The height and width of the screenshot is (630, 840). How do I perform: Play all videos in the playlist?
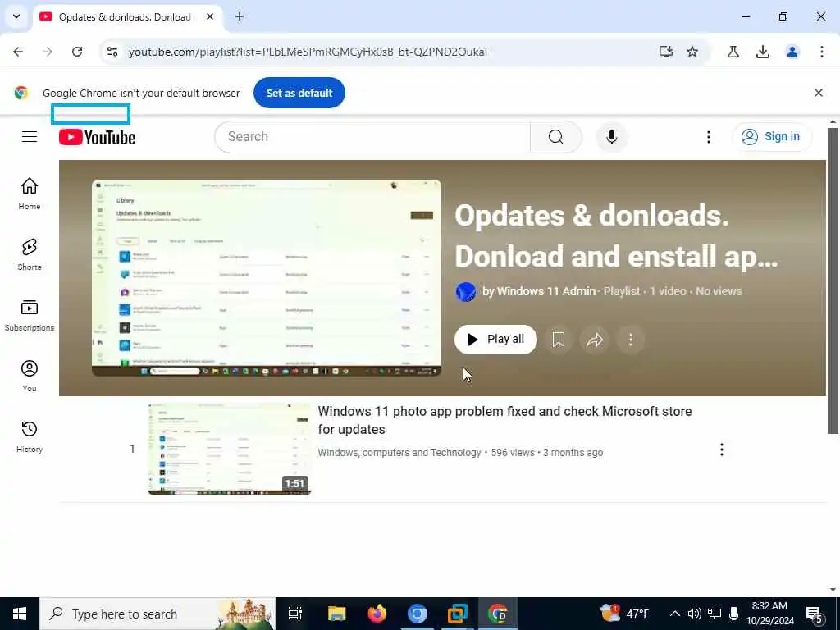[495, 339]
